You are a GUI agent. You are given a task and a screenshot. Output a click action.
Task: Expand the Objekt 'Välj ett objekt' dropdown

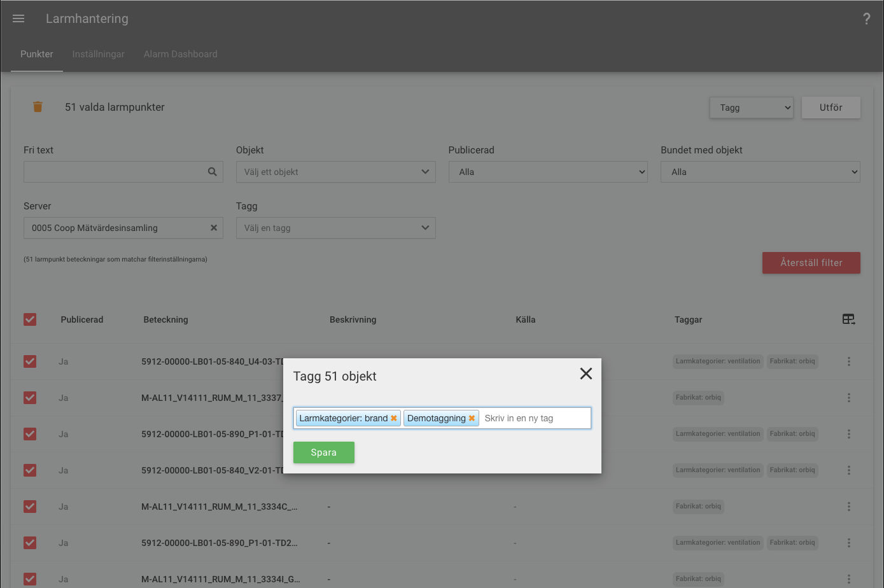pos(335,172)
